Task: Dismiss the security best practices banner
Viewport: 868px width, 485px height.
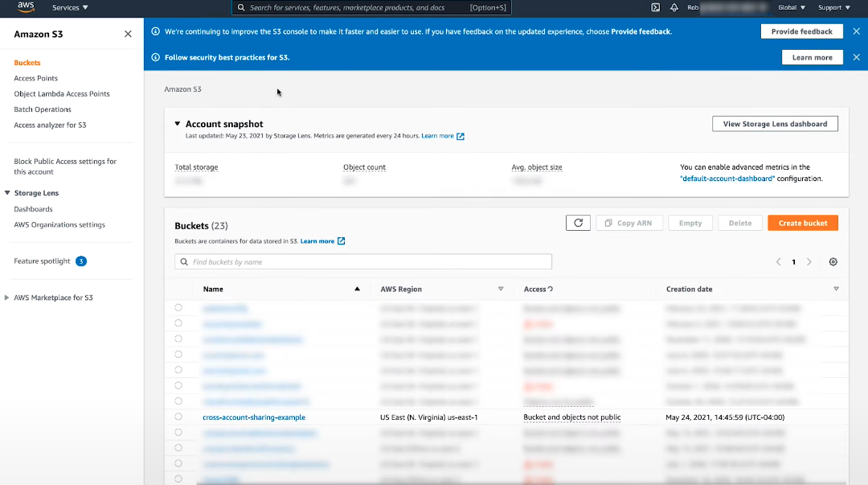Action: point(856,57)
